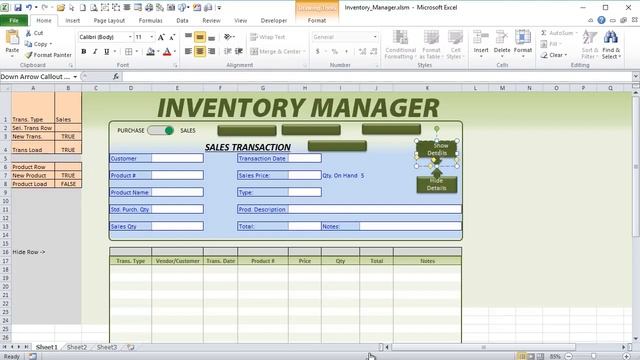This screenshot has height=360, width=640.
Task: Click the Increase Decimal icon
Action: (362, 51)
